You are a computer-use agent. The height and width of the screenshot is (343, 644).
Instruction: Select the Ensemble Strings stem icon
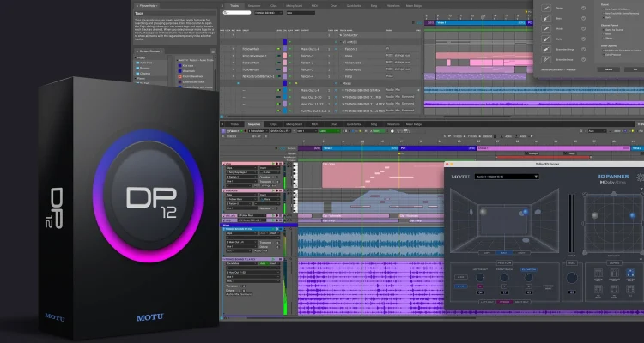tap(546, 49)
